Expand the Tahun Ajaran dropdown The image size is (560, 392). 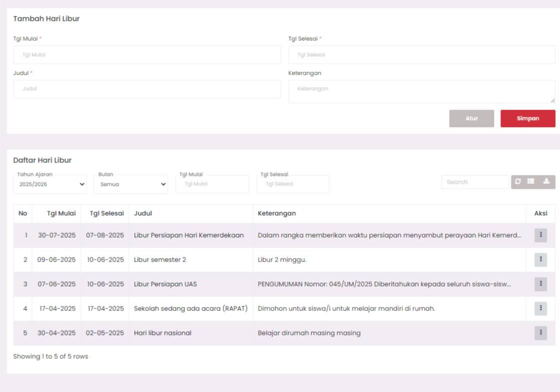(x=50, y=185)
